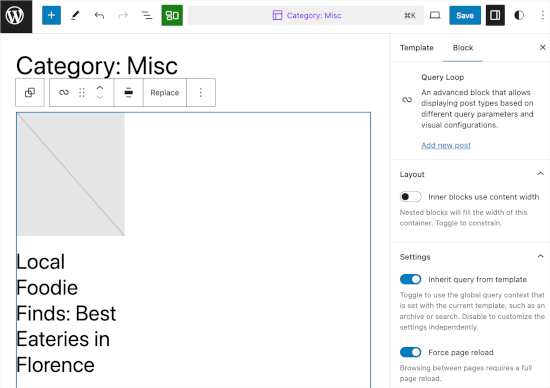Select the Category: Misc heading block

pos(97,66)
